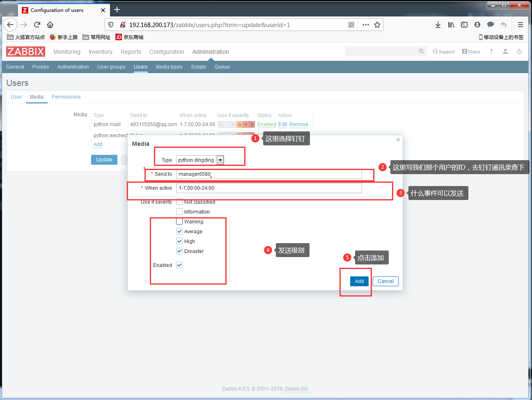Click the browser Back arrow
This screenshot has height=400, width=532.
(10, 25)
